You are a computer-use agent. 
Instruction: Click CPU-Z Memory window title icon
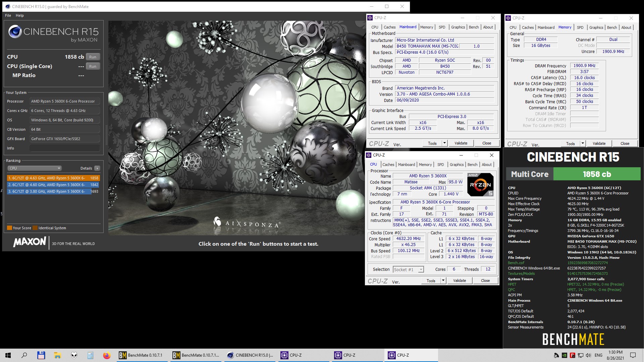pyautogui.click(x=508, y=18)
